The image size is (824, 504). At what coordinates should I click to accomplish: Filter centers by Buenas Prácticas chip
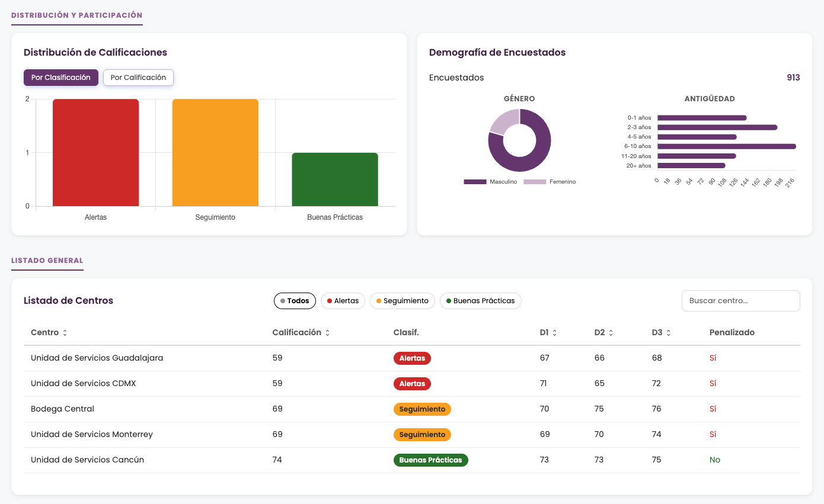click(x=481, y=301)
